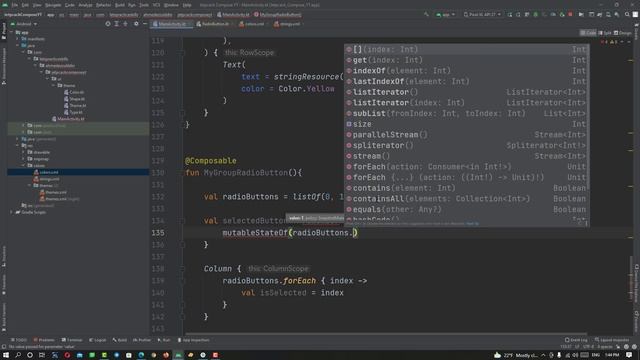Open the Project tool window side button
The image size is (640, 360).
[4, 31]
